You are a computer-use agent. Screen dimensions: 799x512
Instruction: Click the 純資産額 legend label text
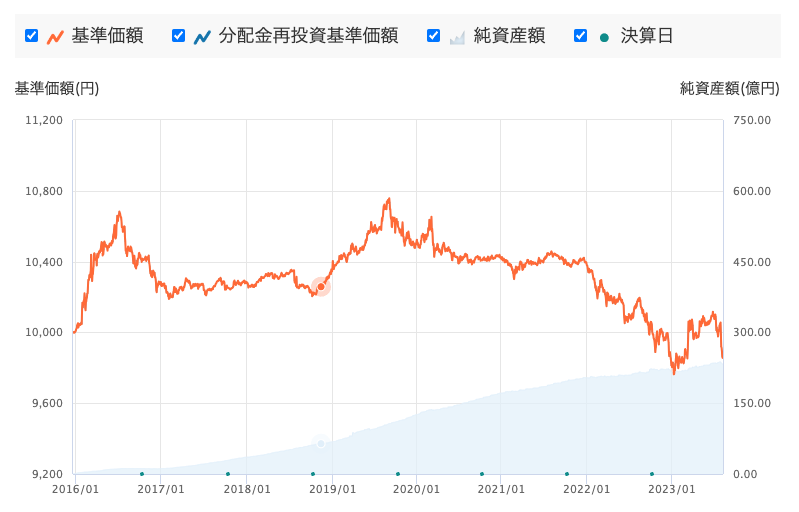point(509,36)
